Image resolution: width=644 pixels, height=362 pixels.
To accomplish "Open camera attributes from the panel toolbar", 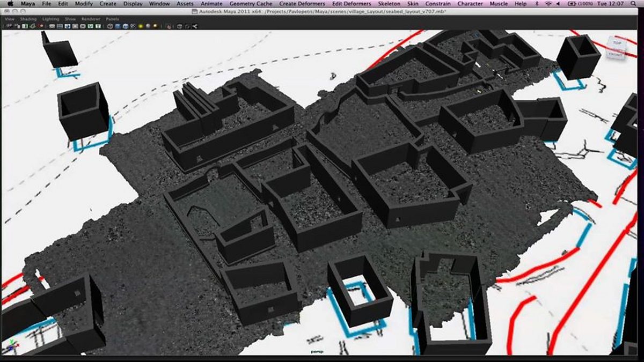I will tap(17, 26).
